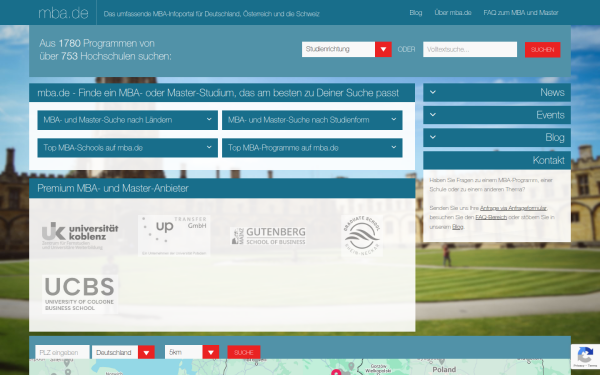The image size is (600, 375).
Task: Open Graduate School Rhein-Neckar logo
Action: 362,236
